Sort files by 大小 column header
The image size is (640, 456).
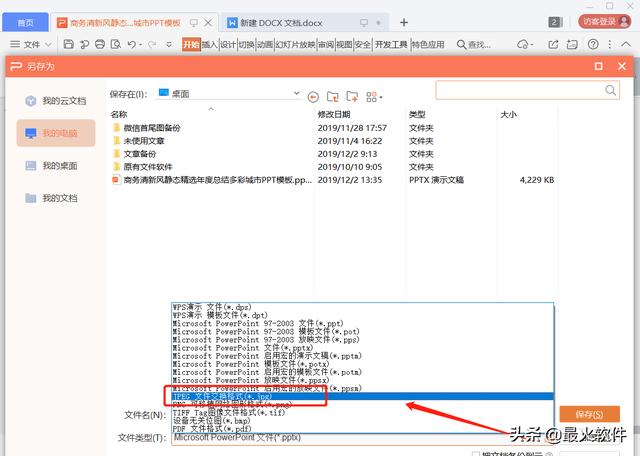[509, 114]
